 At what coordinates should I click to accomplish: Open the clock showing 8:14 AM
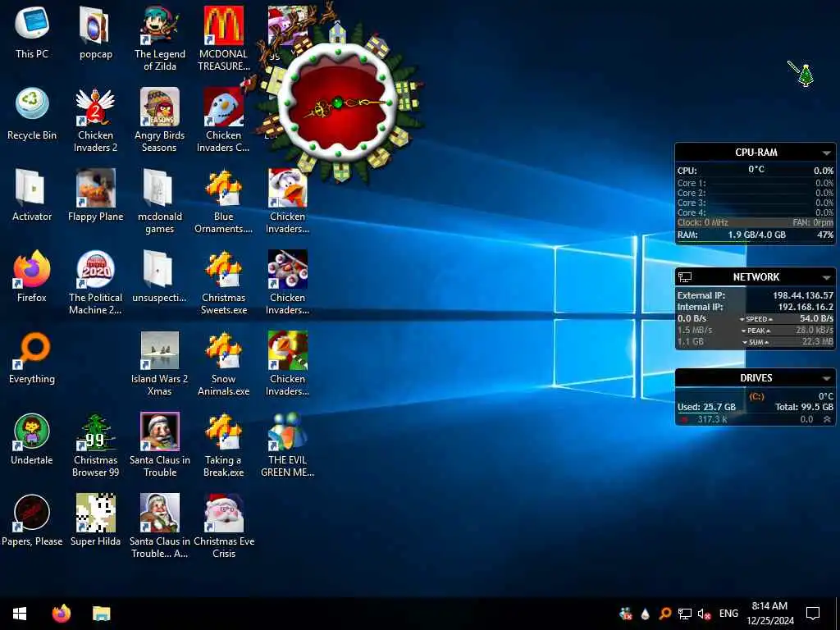click(x=769, y=614)
